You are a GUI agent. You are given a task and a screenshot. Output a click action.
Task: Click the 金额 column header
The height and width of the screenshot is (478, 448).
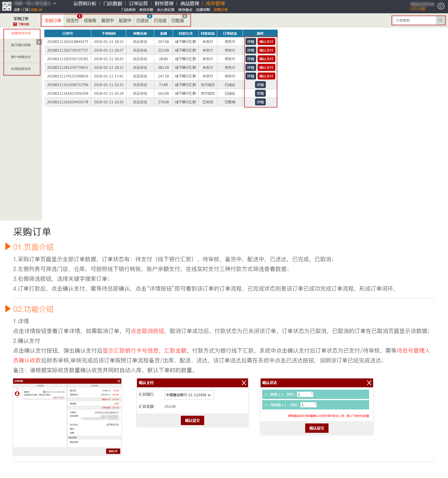[x=163, y=33]
